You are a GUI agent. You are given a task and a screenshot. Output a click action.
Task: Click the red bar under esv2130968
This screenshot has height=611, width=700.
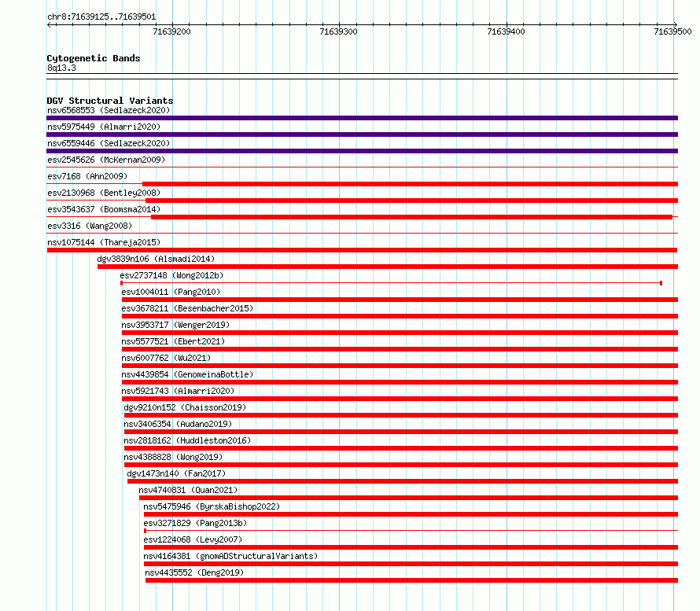[411, 201]
